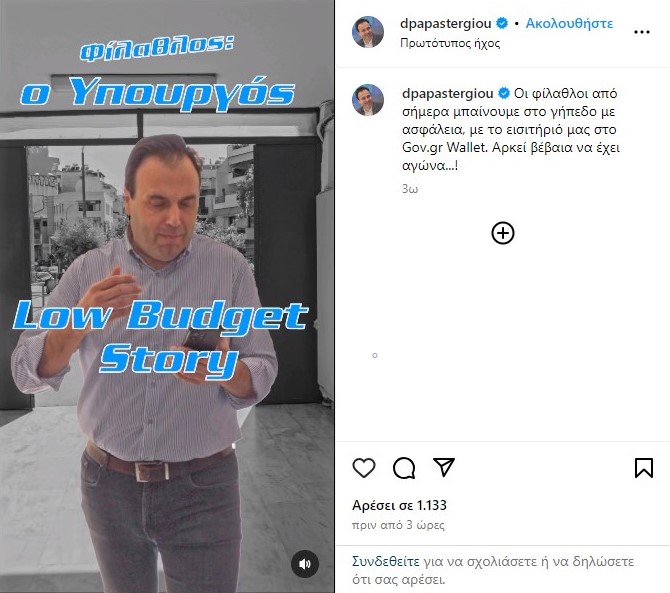
Task: Mute the video sound
Action: click(x=305, y=564)
